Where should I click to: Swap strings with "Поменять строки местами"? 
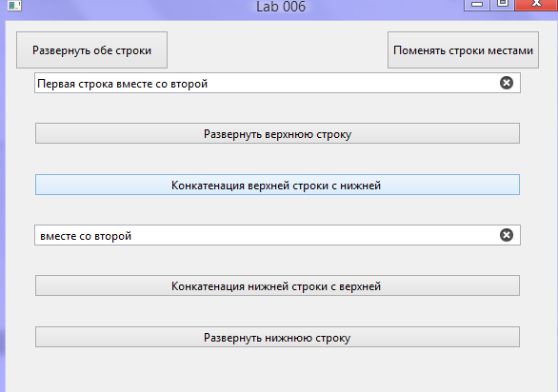coord(463,49)
